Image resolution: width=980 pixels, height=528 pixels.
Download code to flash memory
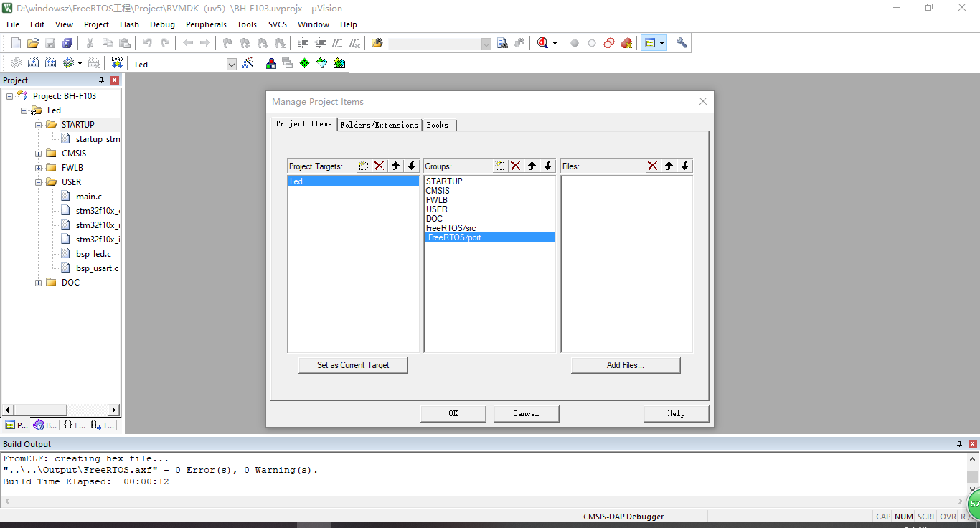[x=117, y=62]
